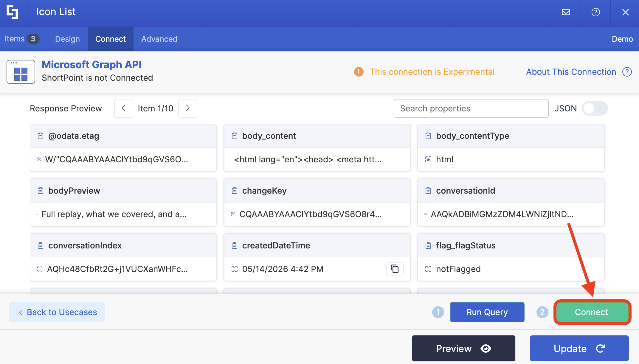639x364 pixels.
Task: Click the 'Response Preview' label
Action: click(66, 108)
